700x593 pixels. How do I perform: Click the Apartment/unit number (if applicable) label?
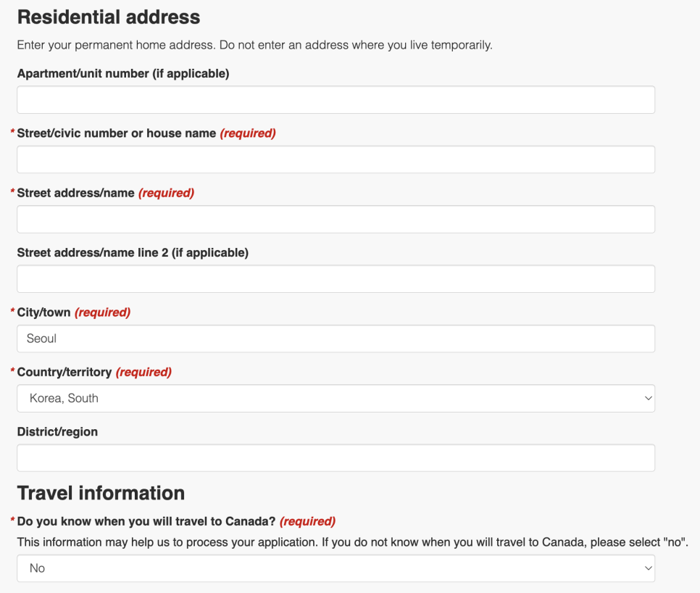123,74
